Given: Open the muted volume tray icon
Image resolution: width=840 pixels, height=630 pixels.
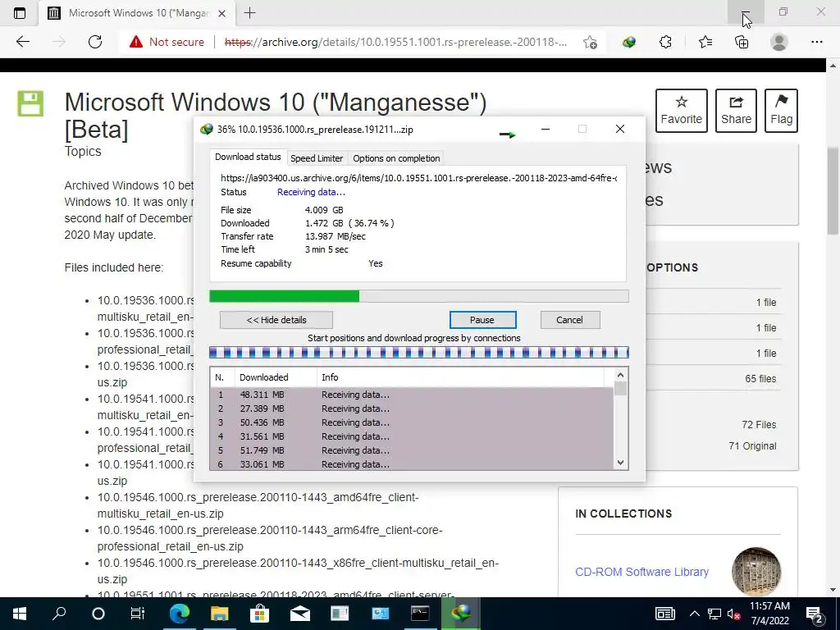Looking at the screenshot, I should [x=734, y=614].
